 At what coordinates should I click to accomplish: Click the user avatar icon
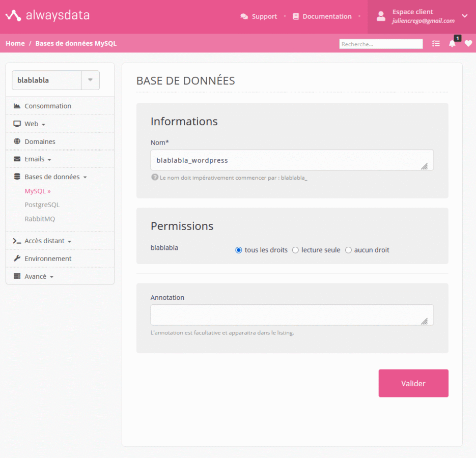(x=381, y=16)
